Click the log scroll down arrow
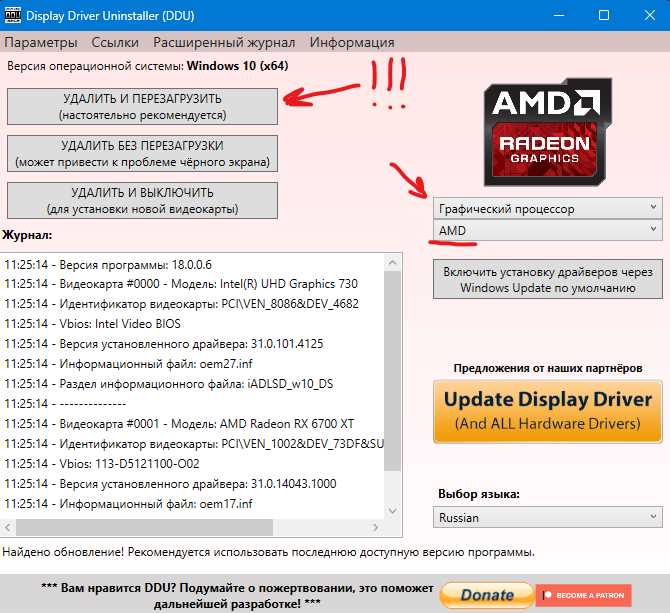 point(393,510)
